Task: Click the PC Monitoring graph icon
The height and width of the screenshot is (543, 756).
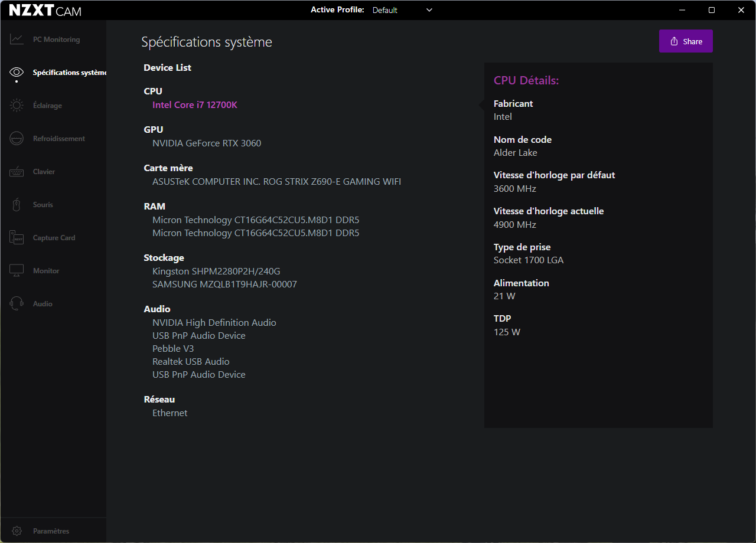Action: [x=17, y=40]
